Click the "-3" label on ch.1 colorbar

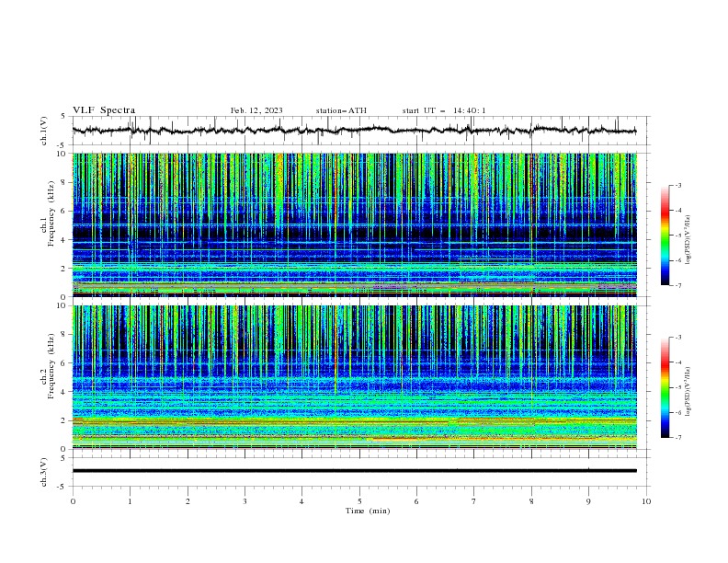pyautogui.click(x=678, y=185)
